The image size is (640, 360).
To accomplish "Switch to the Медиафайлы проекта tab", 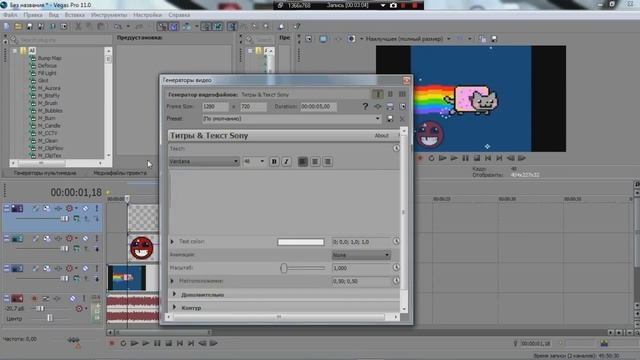I will (120, 173).
